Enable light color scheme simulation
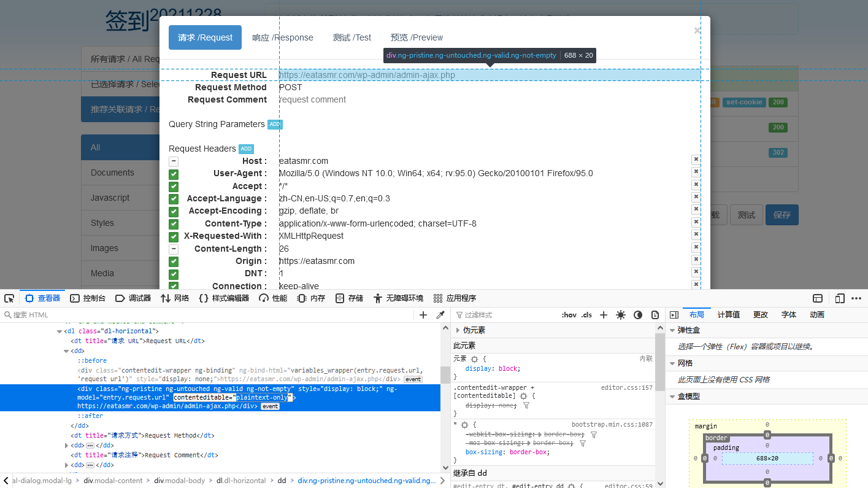The height and width of the screenshot is (488, 868). pyautogui.click(x=620, y=314)
